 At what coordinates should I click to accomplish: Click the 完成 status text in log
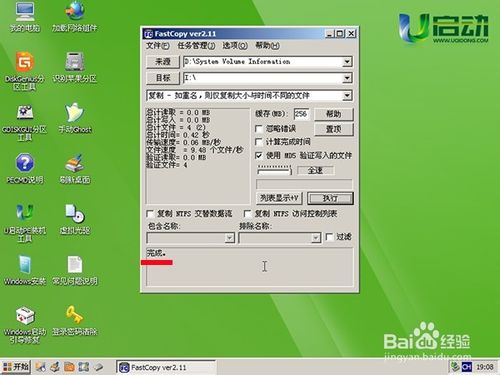[156, 253]
